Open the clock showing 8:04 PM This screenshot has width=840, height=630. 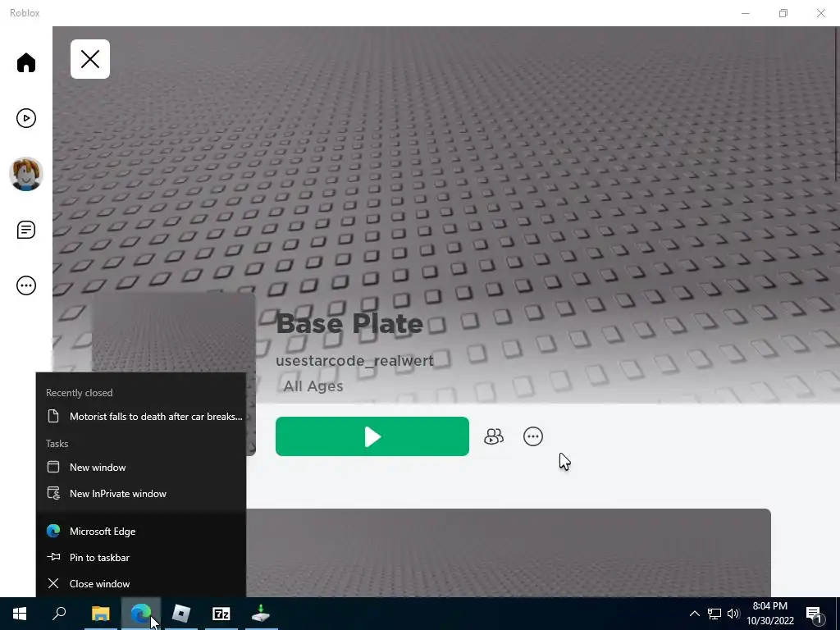pos(769,614)
